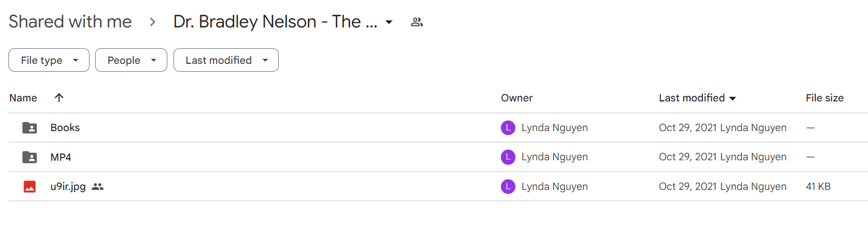Open the Last modified filter dropdown
The image size is (868, 232).
click(226, 60)
